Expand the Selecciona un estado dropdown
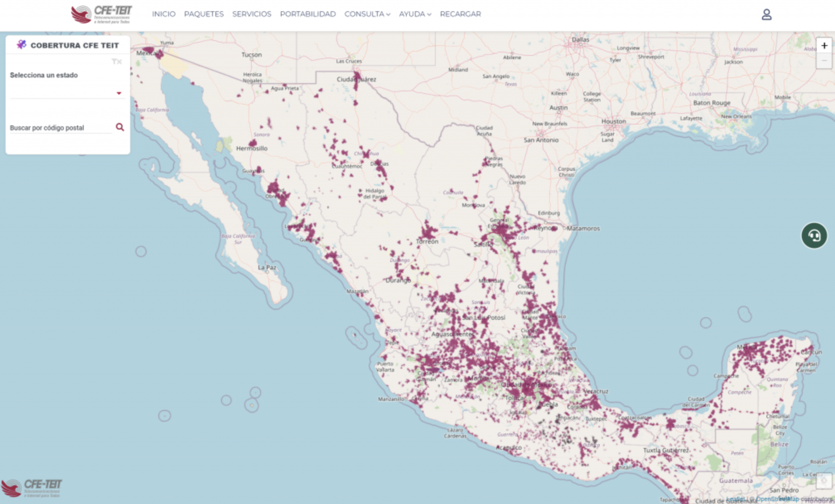This screenshot has width=835, height=504. pos(66,93)
